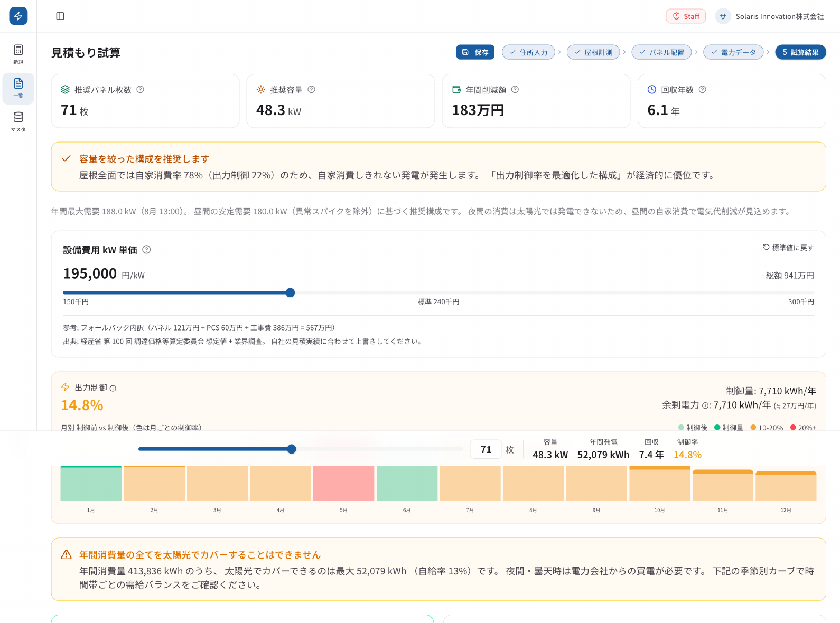Click the wallet icon on 年間削減額 card

tap(456, 90)
